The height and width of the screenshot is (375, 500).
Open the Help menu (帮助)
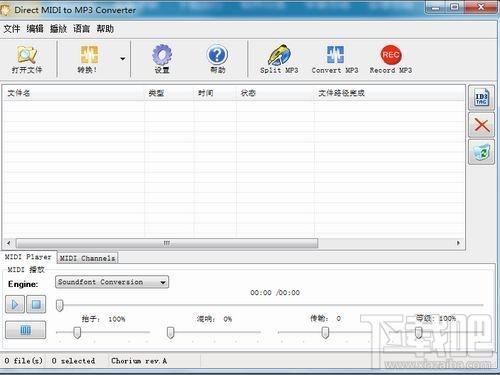[x=105, y=29]
